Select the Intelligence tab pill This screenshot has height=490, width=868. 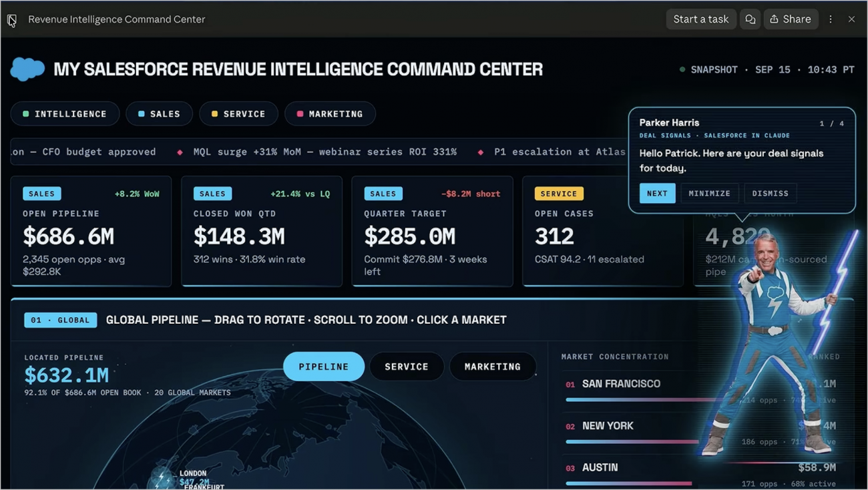[x=65, y=114]
